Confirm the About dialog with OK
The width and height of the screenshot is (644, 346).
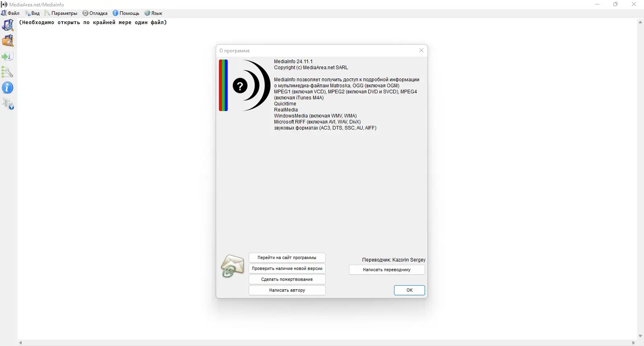click(409, 290)
